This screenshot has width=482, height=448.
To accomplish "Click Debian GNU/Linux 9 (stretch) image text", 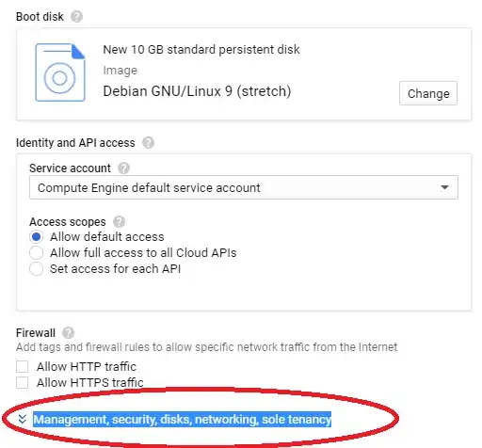I will (197, 91).
